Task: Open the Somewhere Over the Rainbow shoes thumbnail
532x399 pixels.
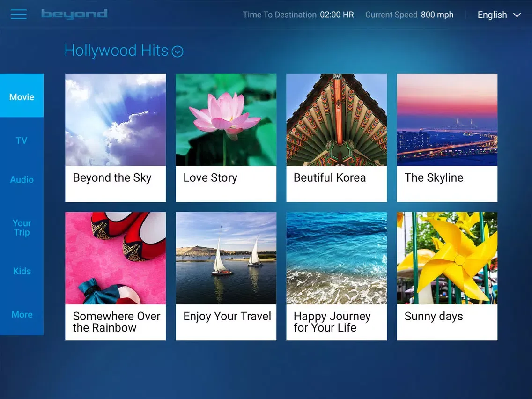Action: click(x=115, y=258)
